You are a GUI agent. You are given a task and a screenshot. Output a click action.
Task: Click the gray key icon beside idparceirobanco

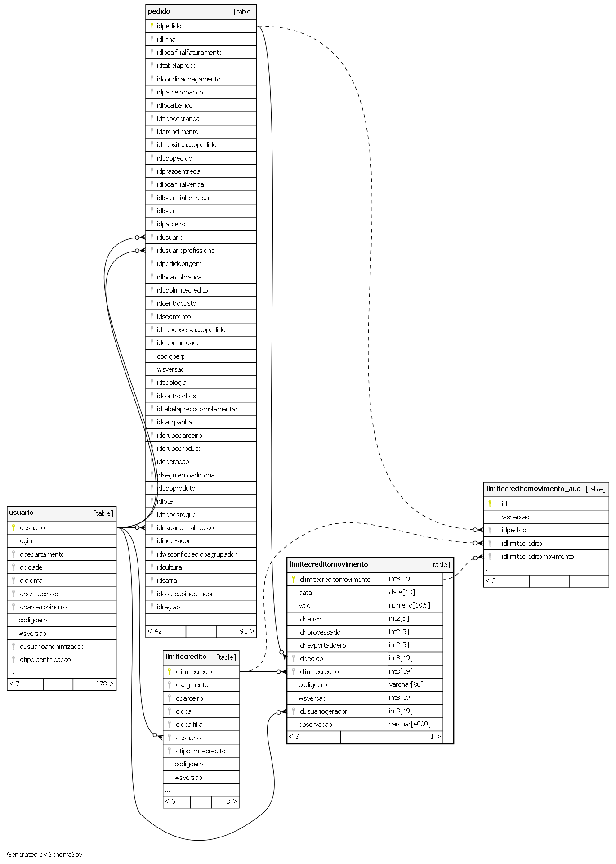tap(152, 92)
